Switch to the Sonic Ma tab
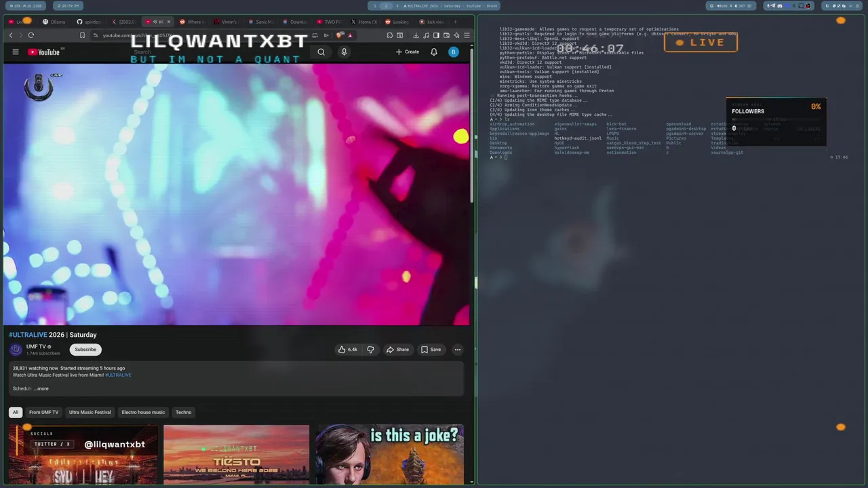868x488 pixels. tap(260, 22)
